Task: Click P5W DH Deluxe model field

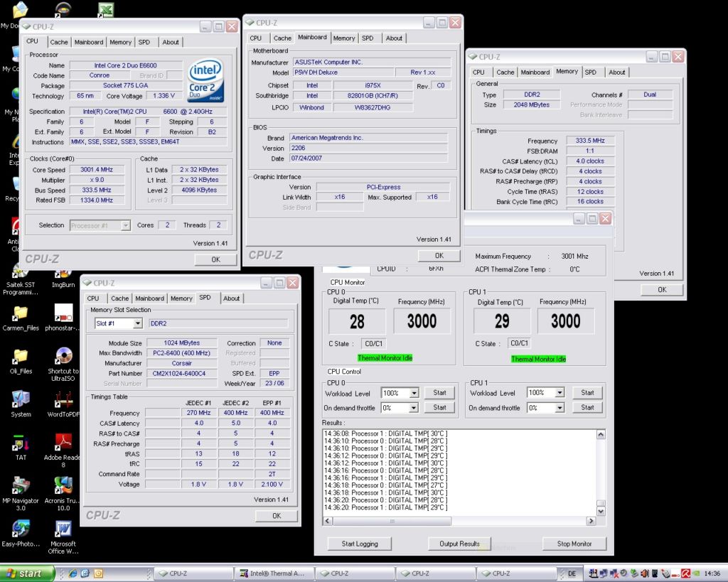Action: (x=343, y=72)
